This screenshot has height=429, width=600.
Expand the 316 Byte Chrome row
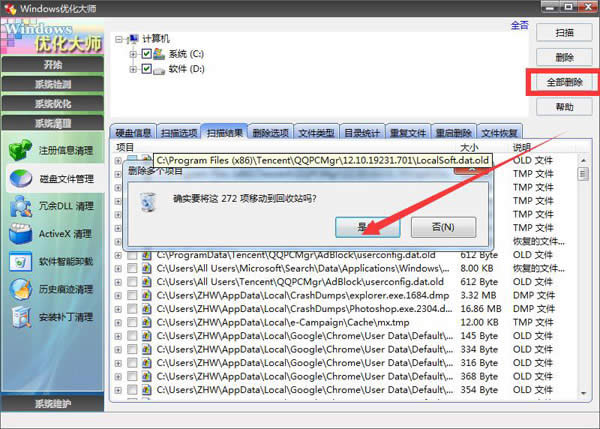click(x=118, y=363)
